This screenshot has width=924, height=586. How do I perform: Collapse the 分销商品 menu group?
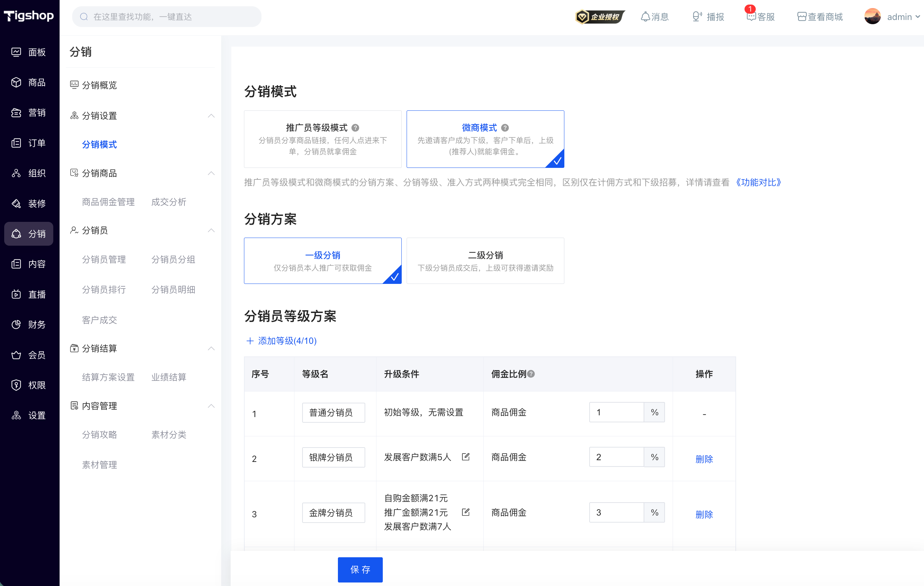(x=211, y=173)
